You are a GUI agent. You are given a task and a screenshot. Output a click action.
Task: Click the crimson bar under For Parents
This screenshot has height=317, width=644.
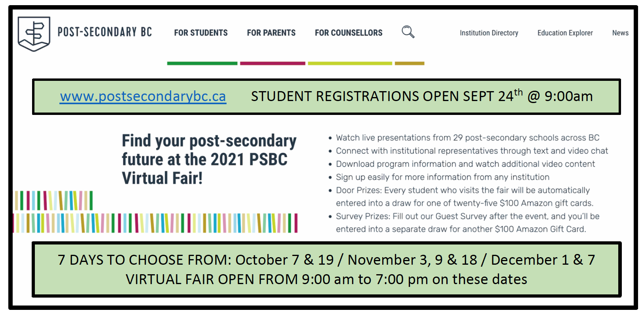pyautogui.click(x=272, y=63)
